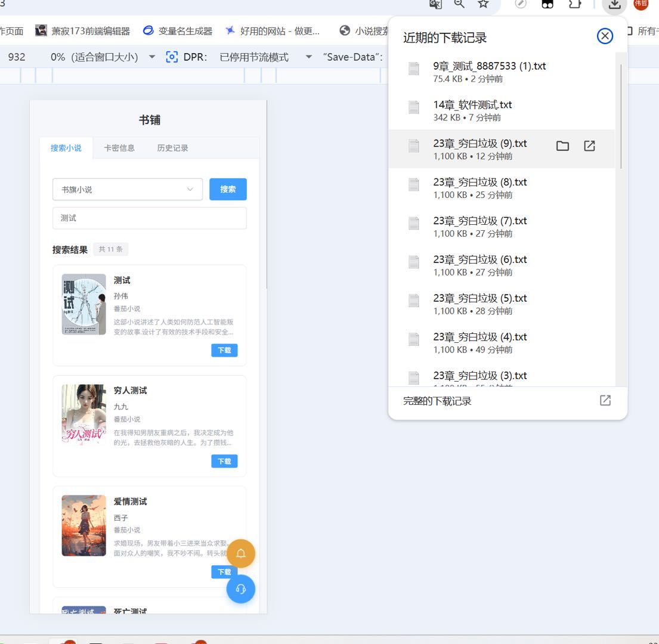Open the throttling mode dropdown arrow
659x644 pixels.
[308, 57]
